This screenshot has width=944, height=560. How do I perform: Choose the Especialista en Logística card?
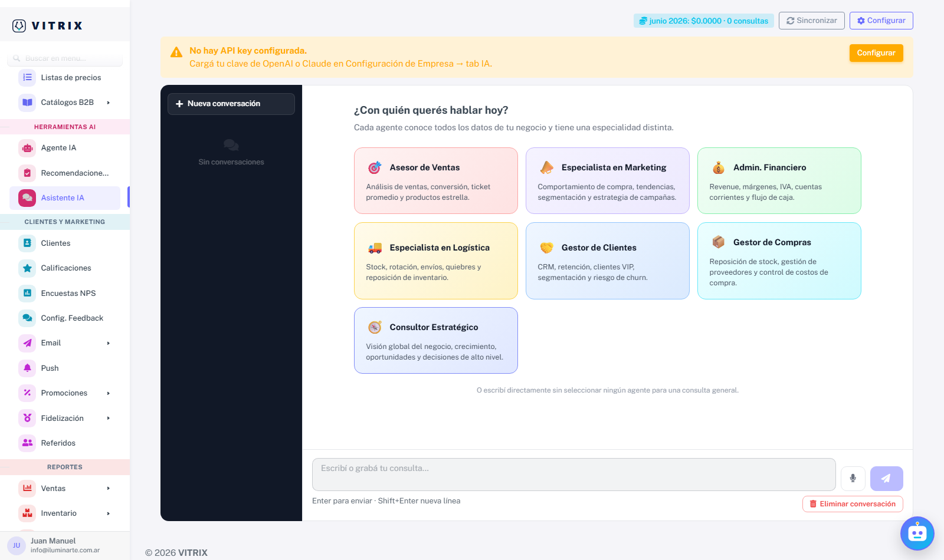pyautogui.click(x=436, y=261)
